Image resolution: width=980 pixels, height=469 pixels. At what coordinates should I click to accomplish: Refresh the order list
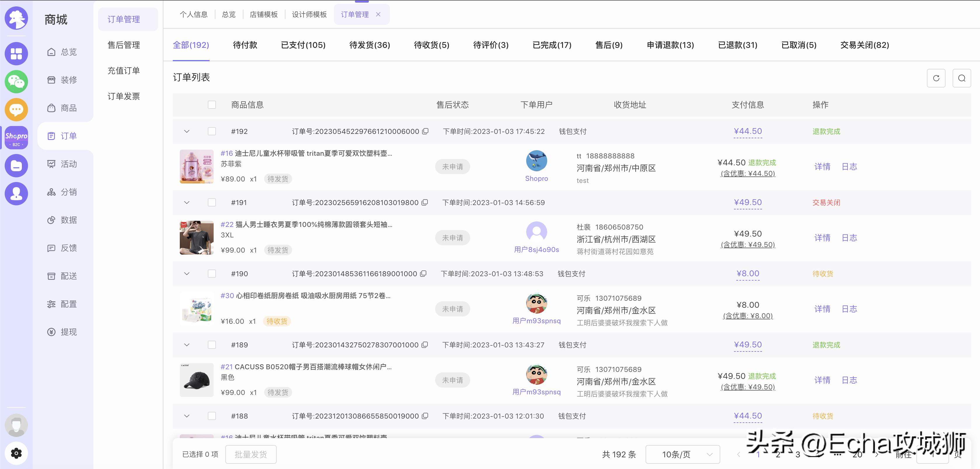click(936, 78)
